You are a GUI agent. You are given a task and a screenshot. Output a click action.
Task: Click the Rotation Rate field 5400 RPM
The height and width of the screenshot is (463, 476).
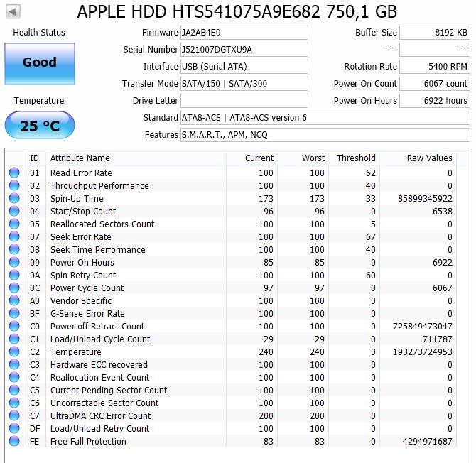(434, 67)
